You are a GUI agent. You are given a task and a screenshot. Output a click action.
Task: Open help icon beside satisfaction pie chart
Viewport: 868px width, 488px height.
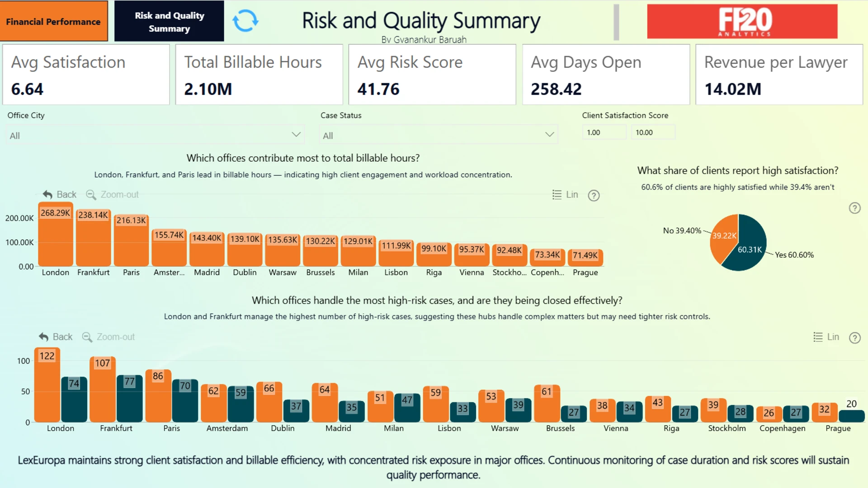pos(854,208)
